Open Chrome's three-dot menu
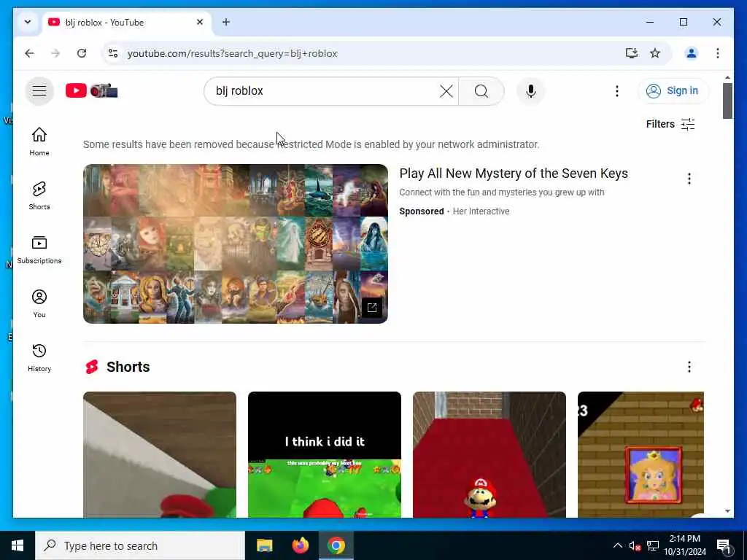 coord(718,53)
